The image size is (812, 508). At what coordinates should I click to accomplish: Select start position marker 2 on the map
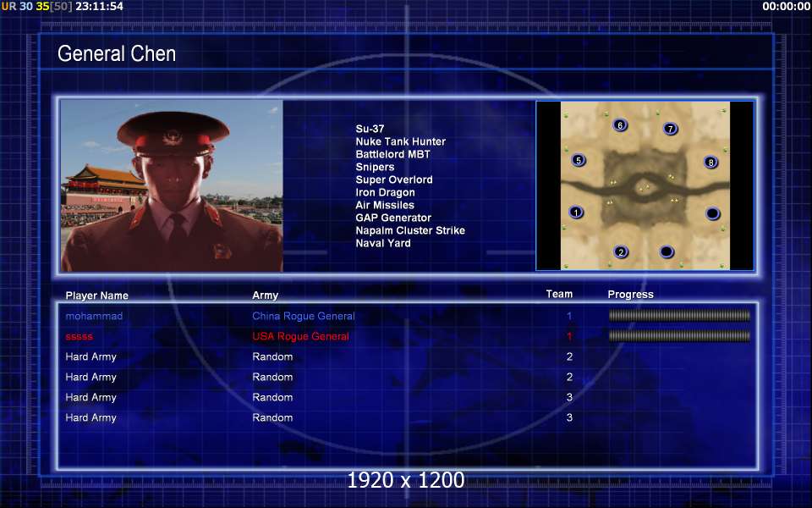[x=620, y=252]
